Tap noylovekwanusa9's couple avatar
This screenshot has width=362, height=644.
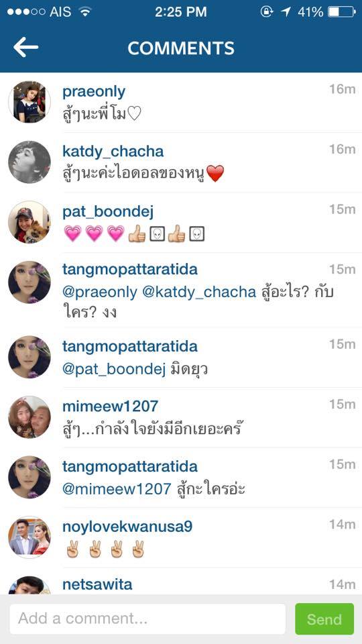coord(29,537)
